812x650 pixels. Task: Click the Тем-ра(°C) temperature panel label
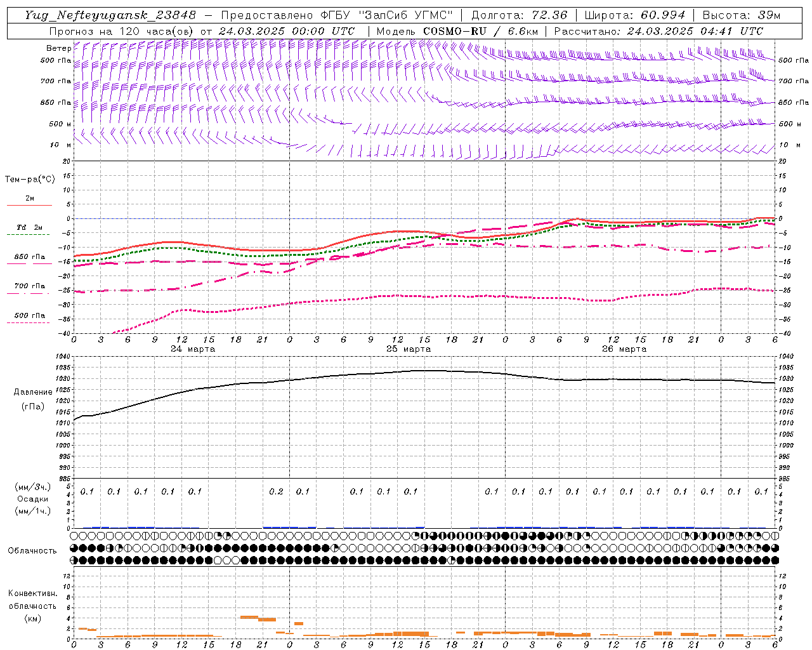pyautogui.click(x=30, y=180)
